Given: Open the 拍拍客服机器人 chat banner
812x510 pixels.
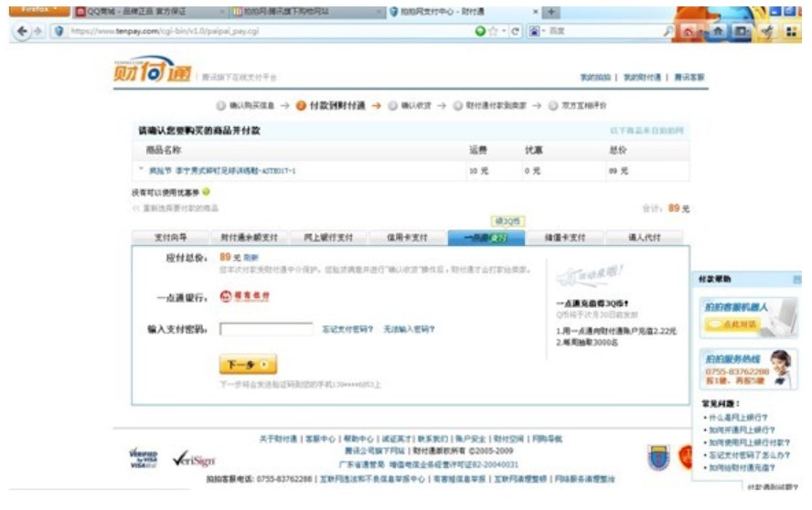Looking at the screenshot, I should 748,317.
